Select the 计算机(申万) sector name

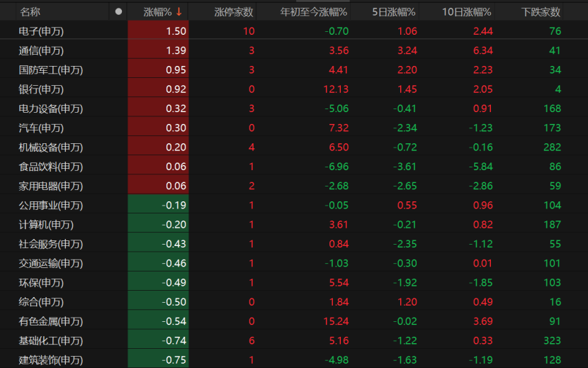(46, 225)
